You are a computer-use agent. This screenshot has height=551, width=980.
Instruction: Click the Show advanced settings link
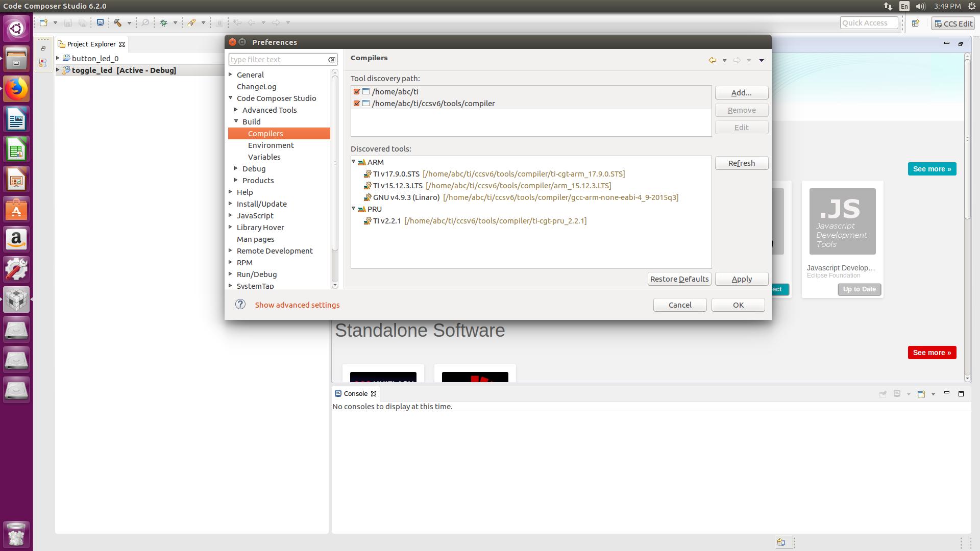tap(297, 305)
